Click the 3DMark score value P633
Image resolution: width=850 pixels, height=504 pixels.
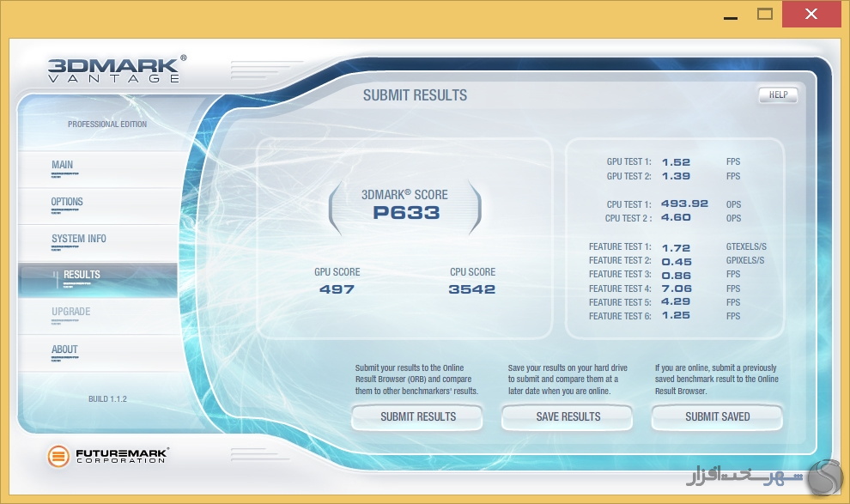click(x=406, y=213)
